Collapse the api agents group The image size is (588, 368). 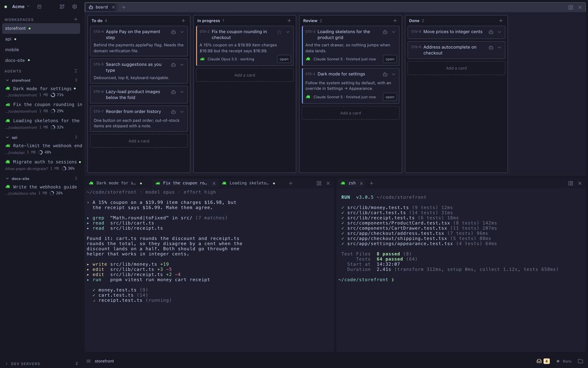pyautogui.click(x=7, y=137)
